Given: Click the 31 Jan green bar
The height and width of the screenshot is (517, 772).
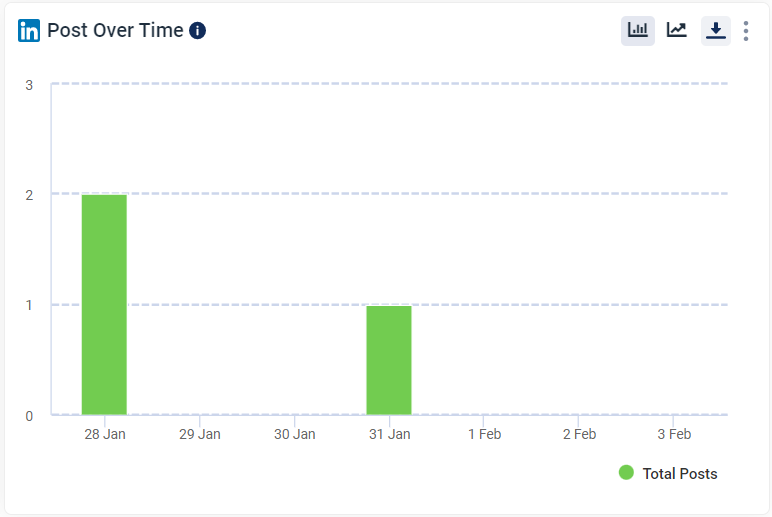Looking at the screenshot, I should point(389,359).
